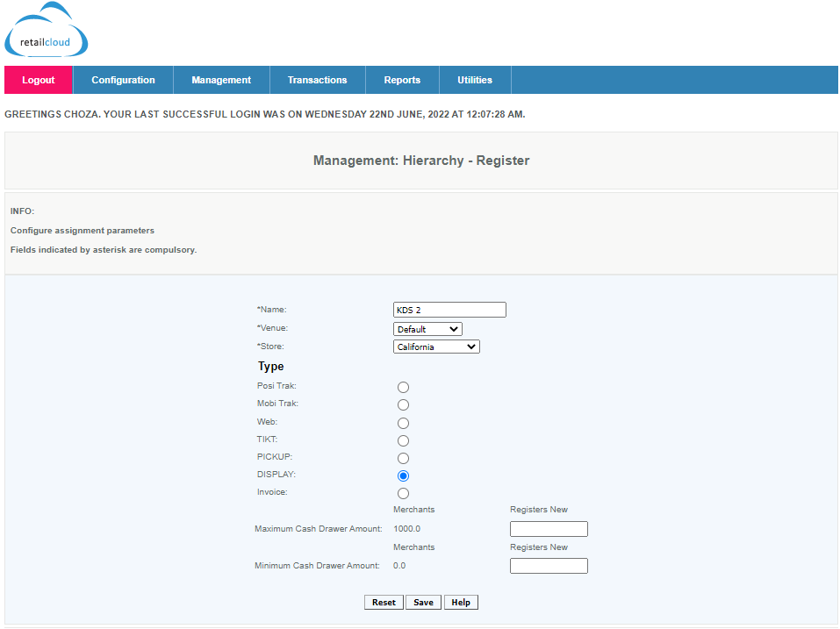Open the Transactions menu

317,80
